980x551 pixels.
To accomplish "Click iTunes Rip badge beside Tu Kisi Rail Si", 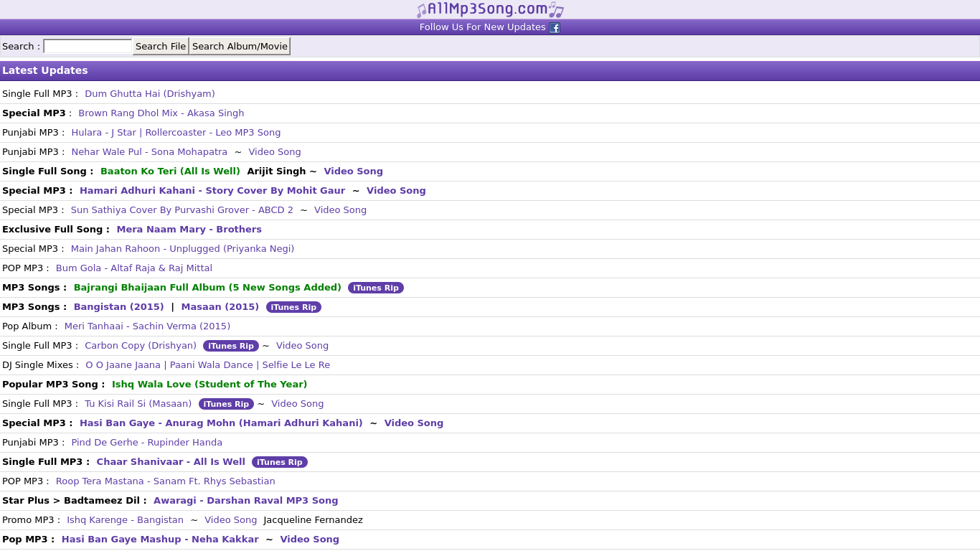I will (226, 404).
